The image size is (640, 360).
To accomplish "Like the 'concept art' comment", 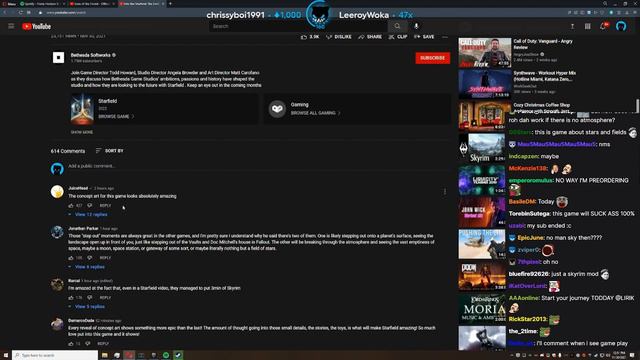I will 71,206.
